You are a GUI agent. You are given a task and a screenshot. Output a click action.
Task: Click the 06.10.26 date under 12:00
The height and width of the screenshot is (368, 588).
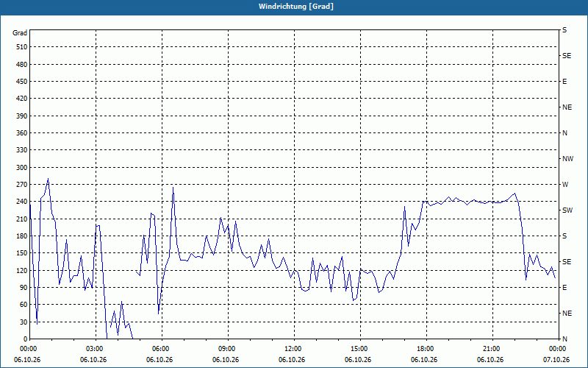tap(292, 360)
